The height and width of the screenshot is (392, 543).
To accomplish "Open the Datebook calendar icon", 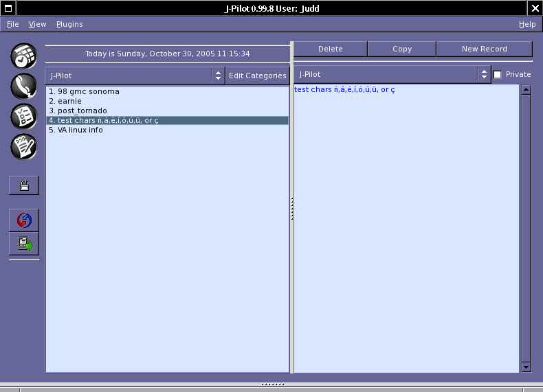I will (x=23, y=56).
